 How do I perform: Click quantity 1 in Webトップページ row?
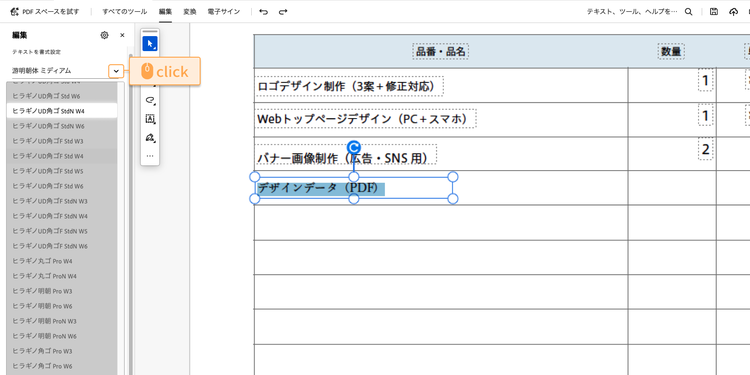pyautogui.click(x=706, y=115)
